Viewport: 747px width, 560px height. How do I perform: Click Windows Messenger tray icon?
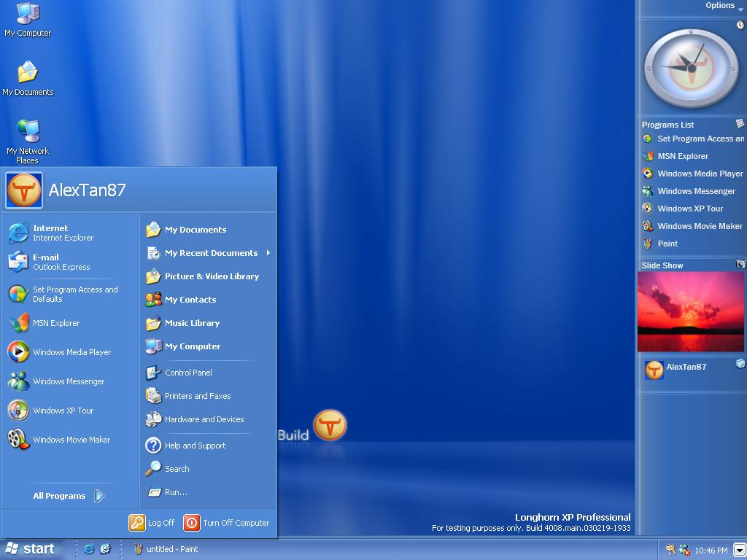coord(684,550)
